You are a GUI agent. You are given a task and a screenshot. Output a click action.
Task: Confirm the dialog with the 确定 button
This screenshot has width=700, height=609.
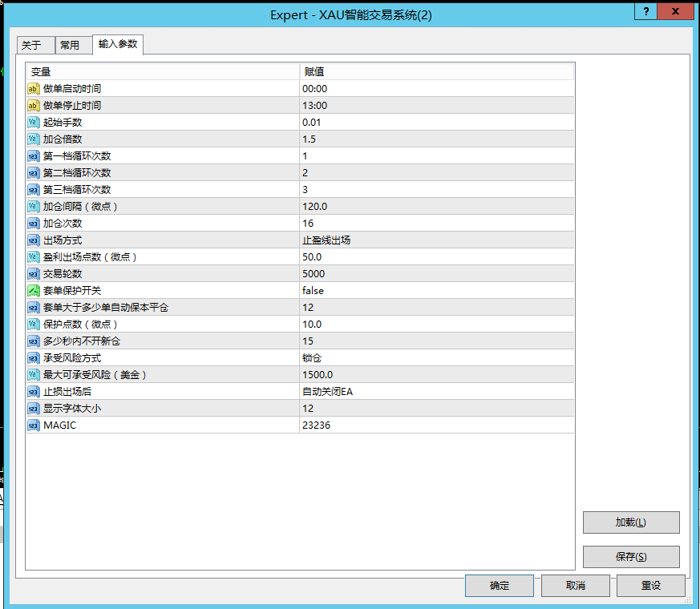click(499, 585)
